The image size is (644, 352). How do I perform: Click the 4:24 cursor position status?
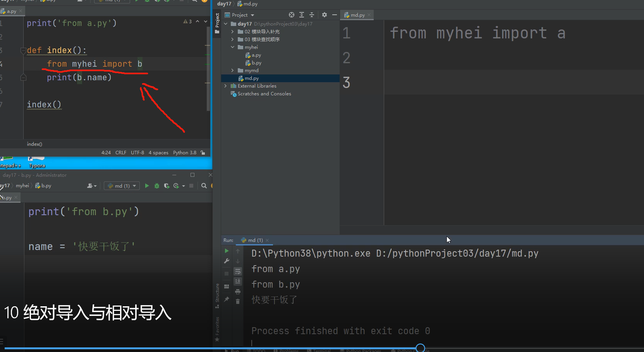(x=106, y=153)
